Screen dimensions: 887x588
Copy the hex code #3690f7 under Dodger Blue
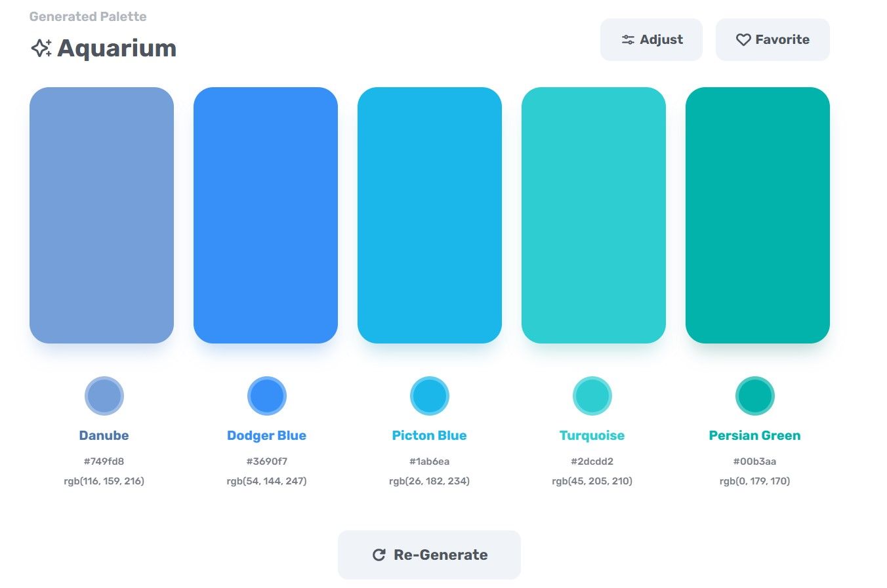coord(266,461)
